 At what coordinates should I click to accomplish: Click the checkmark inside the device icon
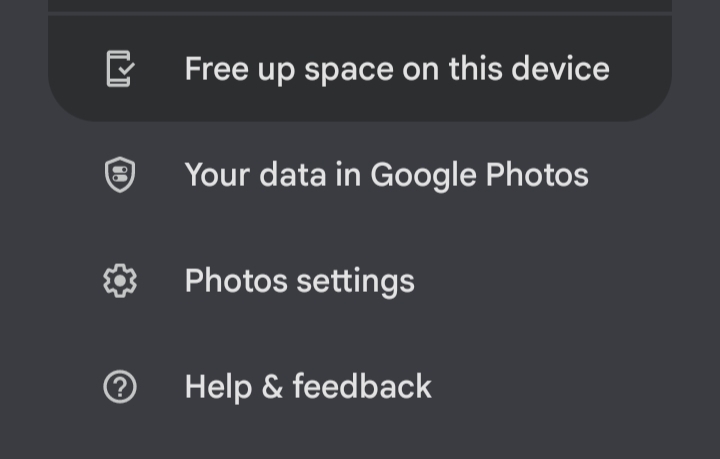coord(126,70)
